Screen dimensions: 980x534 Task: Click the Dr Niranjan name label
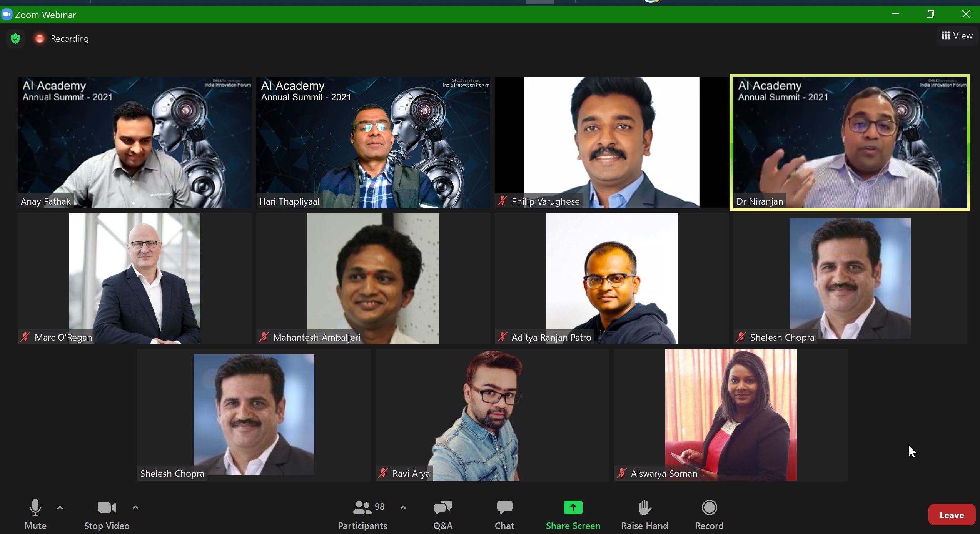click(x=760, y=201)
